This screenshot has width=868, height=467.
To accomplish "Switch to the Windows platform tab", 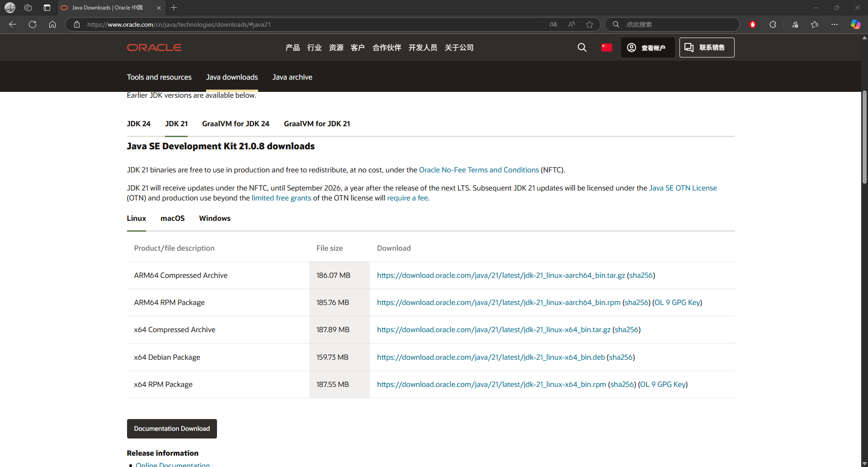I will coord(215,219).
